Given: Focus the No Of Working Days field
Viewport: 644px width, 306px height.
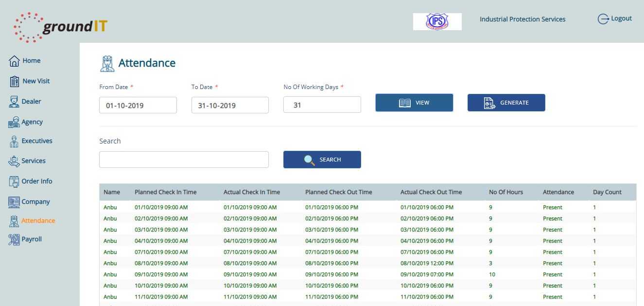Looking at the screenshot, I should pos(322,105).
